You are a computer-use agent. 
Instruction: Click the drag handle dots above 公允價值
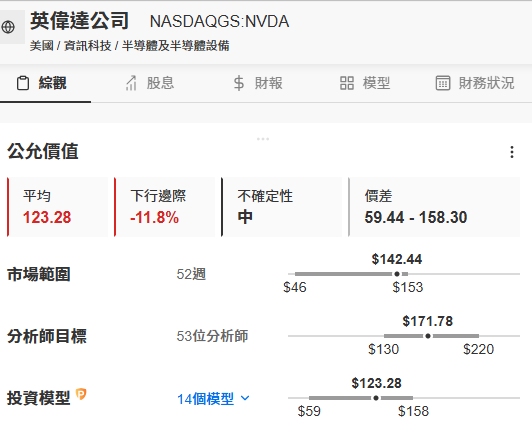(x=263, y=139)
